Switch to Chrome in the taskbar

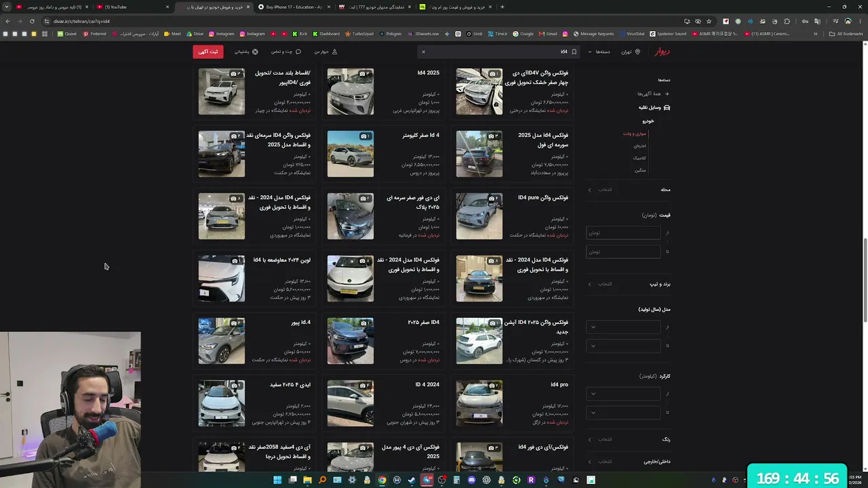click(382, 480)
